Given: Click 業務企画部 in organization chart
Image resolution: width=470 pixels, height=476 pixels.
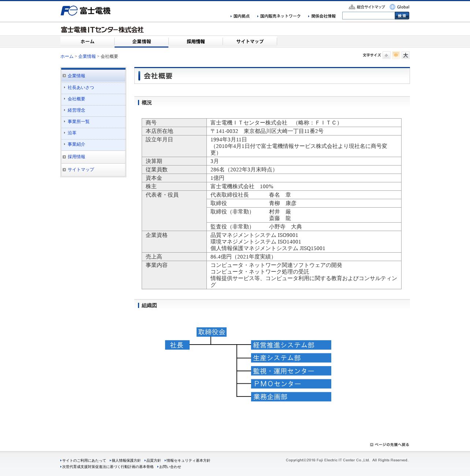Looking at the screenshot, I should [291, 397].
